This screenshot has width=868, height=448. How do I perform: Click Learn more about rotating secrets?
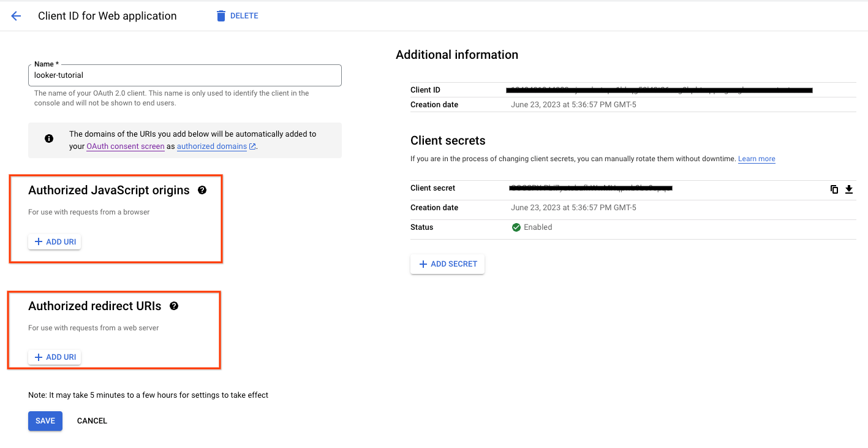point(756,159)
